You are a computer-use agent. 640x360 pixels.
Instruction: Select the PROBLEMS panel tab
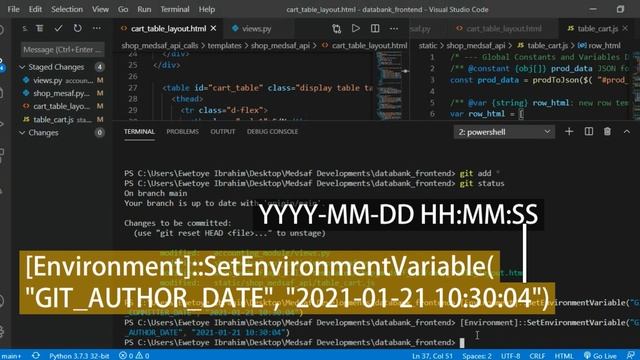tap(182, 131)
